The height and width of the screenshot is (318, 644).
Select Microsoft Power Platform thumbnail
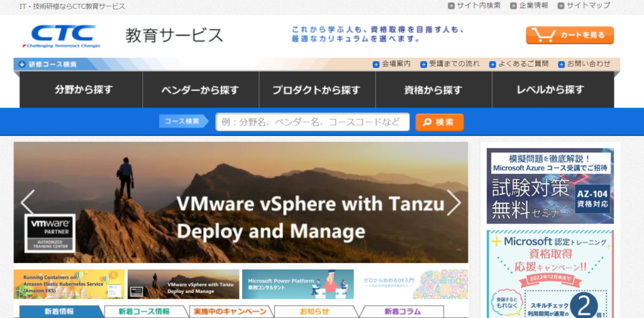297,284
